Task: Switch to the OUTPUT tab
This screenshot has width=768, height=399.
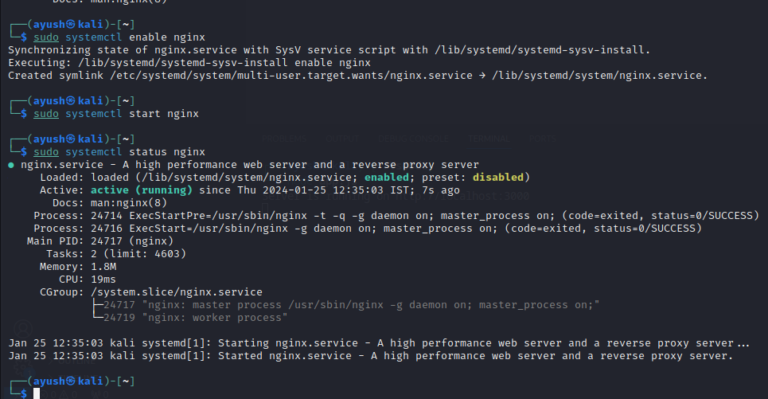Action: (342, 139)
